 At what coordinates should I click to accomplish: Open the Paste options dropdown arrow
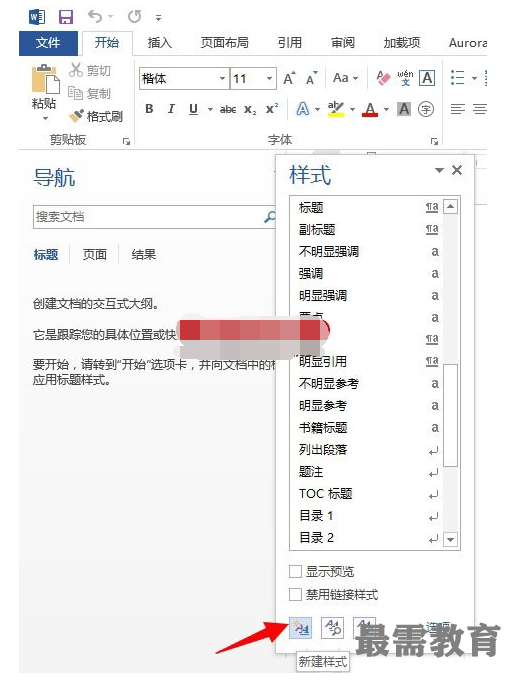click(45, 118)
